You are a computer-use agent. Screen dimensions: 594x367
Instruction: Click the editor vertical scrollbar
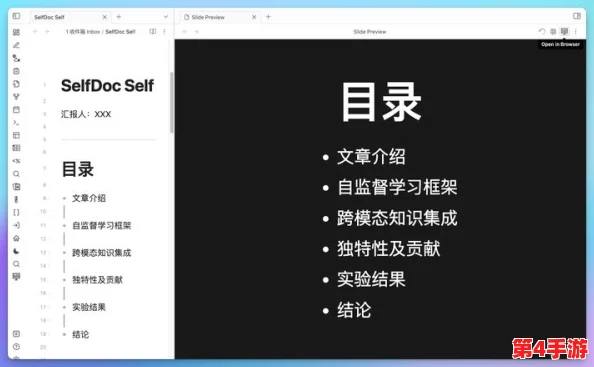[172, 102]
